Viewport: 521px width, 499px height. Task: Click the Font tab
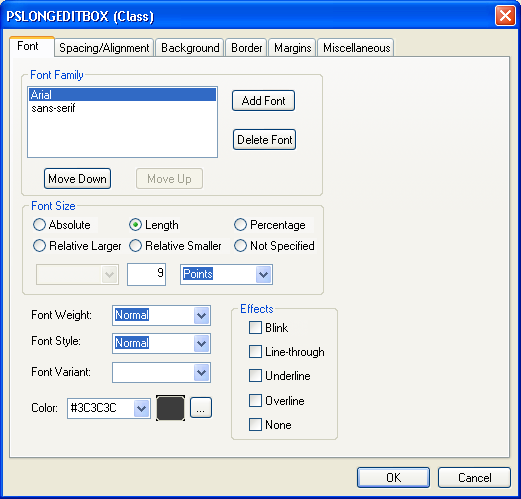point(32,46)
